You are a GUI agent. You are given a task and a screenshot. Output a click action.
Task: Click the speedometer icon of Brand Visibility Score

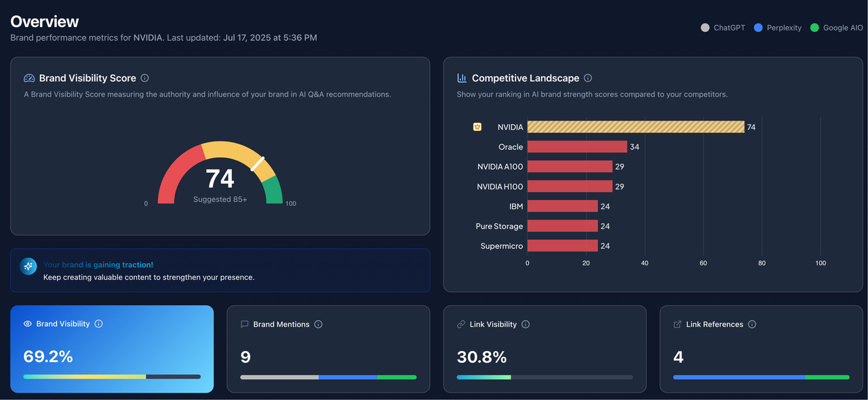(x=29, y=78)
